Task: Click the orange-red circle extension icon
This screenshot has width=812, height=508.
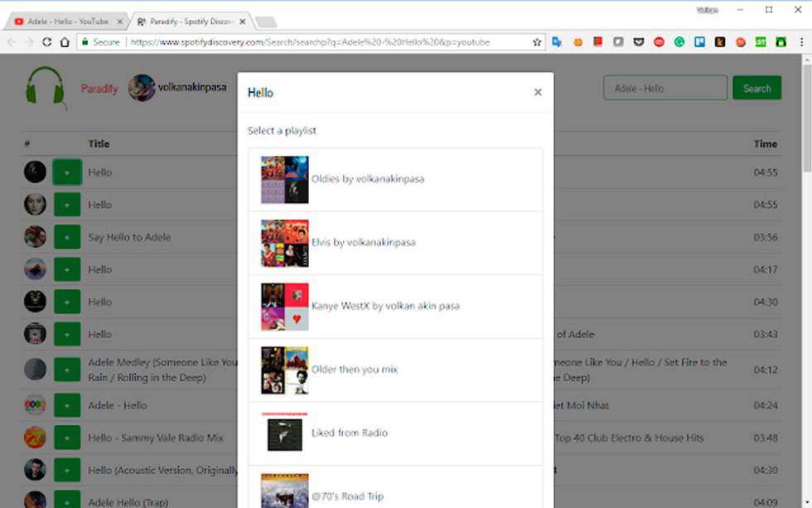Action: click(x=741, y=42)
